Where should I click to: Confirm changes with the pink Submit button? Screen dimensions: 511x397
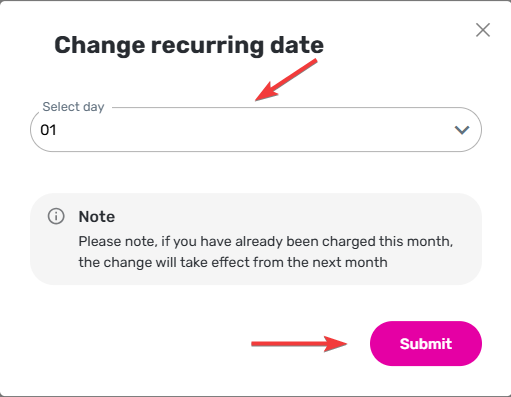426,343
